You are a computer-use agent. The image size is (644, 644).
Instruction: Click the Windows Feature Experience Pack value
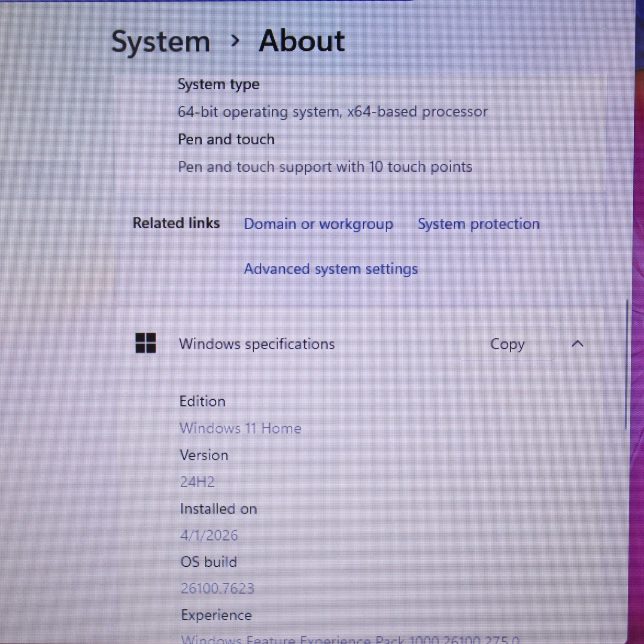350,640
